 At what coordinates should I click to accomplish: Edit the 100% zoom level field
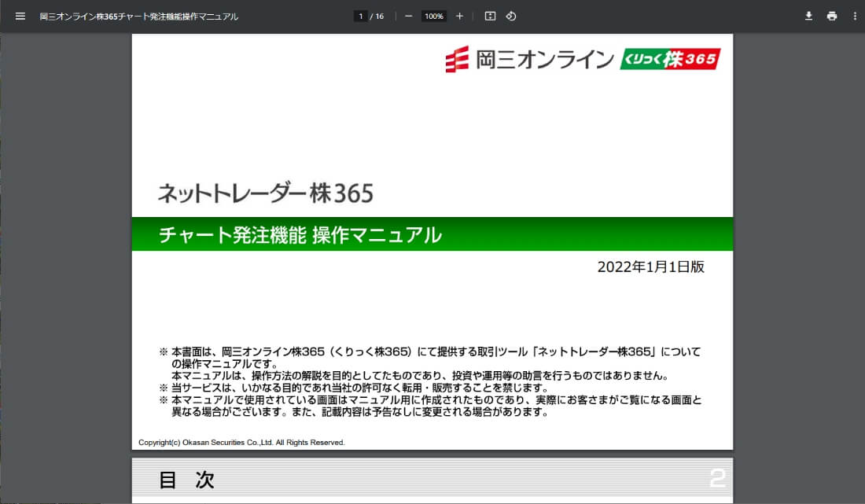434,17
